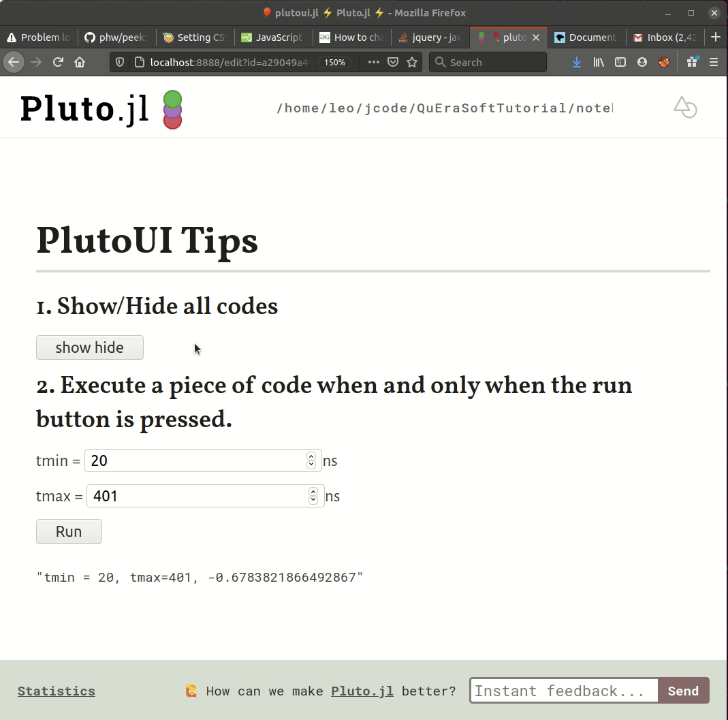Click the orange extension icon in toolbar
This screenshot has width=728, height=720.
[x=664, y=62]
